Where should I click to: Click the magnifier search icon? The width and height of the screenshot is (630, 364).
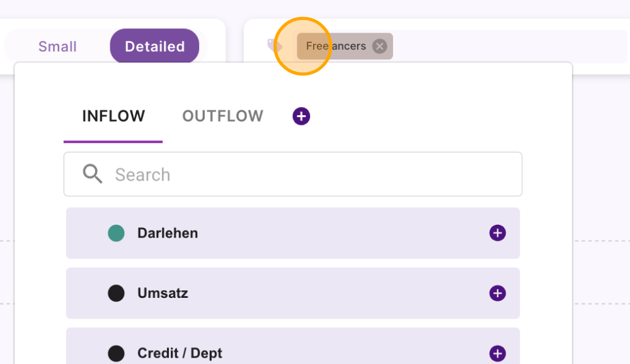click(x=93, y=174)
